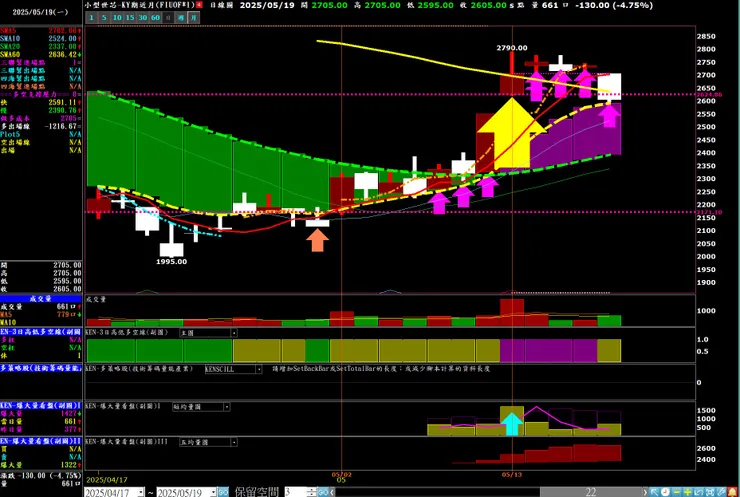Click the 05/13 date marker on time axis

point(512,474)
